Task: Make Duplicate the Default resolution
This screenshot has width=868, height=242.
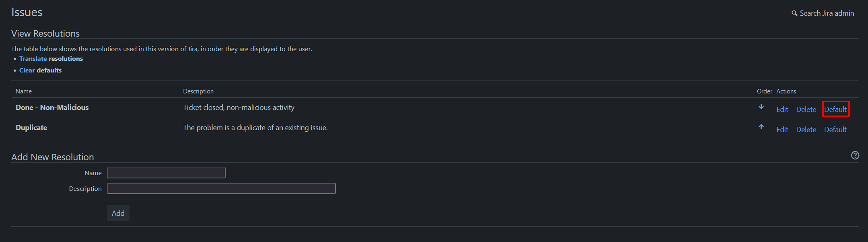Action: (x=835, y=130)
